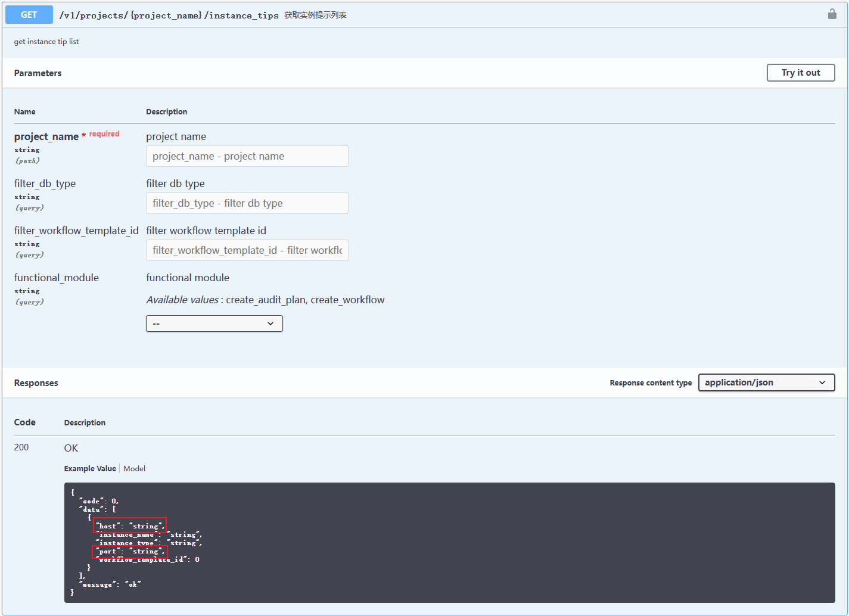849x616 pixels.
Task: Expand the application/json selector chevron
Action: 822,382
